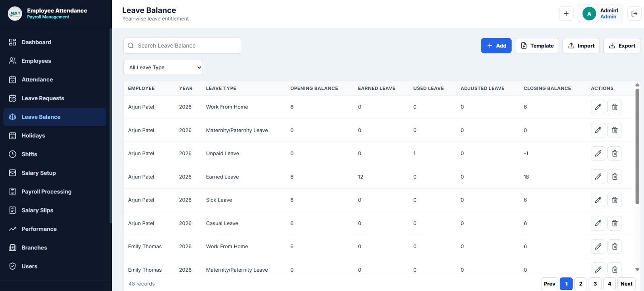Jump to page 4

[609, 284]
